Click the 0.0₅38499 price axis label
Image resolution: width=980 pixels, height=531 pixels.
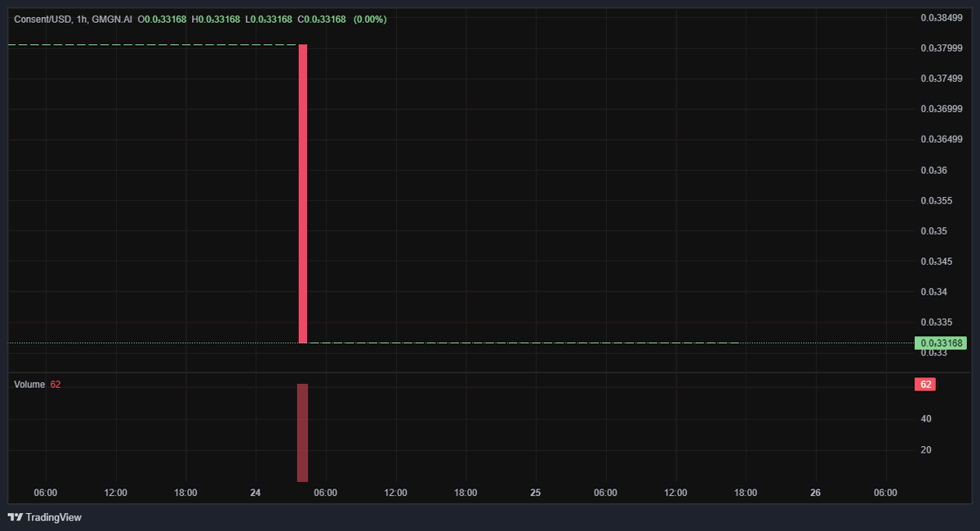point(942,17)
